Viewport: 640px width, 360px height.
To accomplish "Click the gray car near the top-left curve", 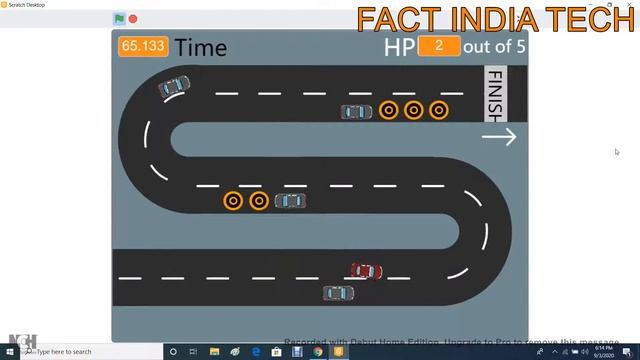I will point(174,86).
